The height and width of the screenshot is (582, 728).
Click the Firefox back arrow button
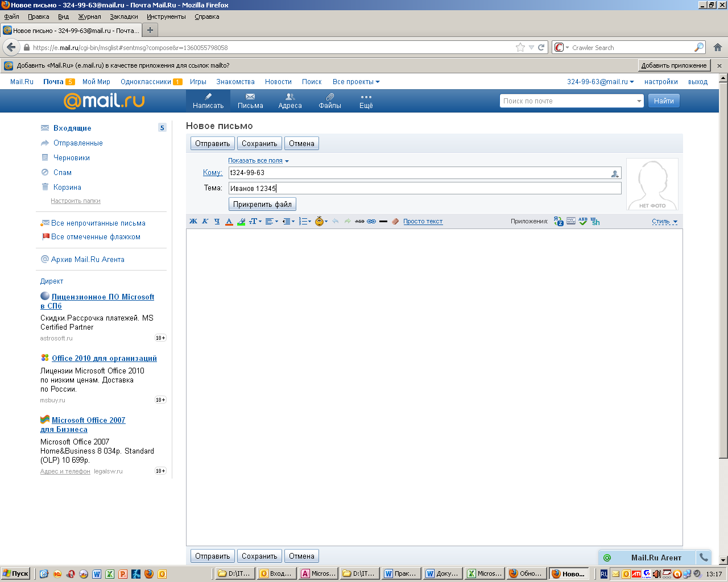pos(11,47)
